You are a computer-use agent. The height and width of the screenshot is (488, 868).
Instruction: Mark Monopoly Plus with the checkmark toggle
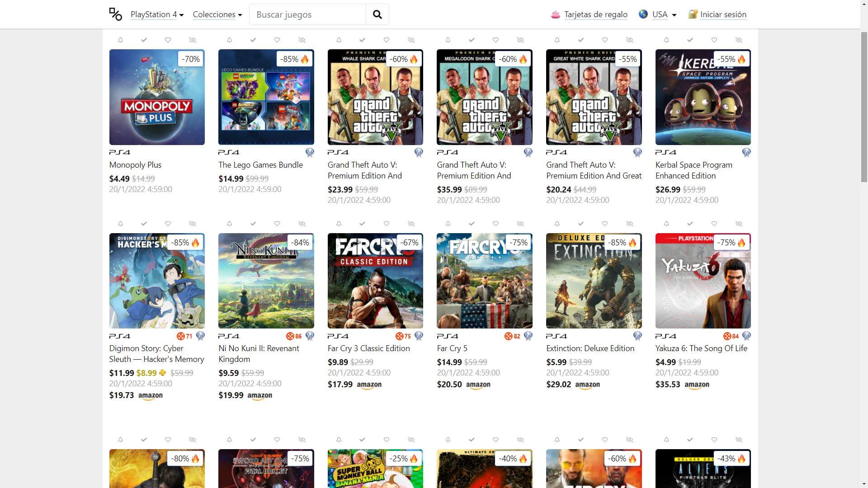(144, 40)
